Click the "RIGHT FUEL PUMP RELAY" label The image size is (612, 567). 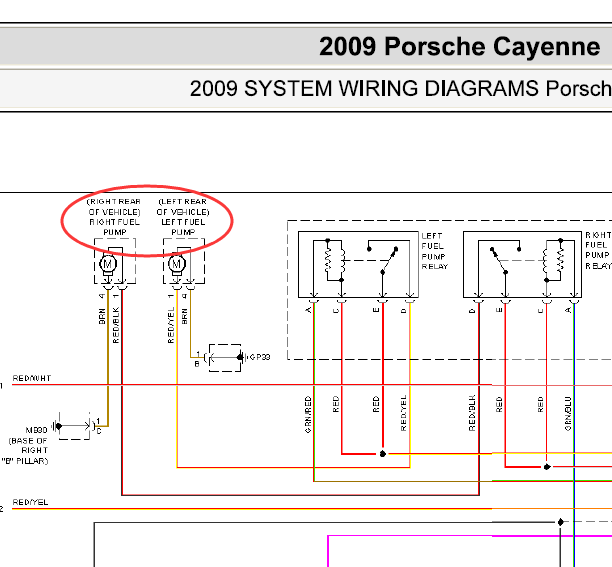point(598,251)
